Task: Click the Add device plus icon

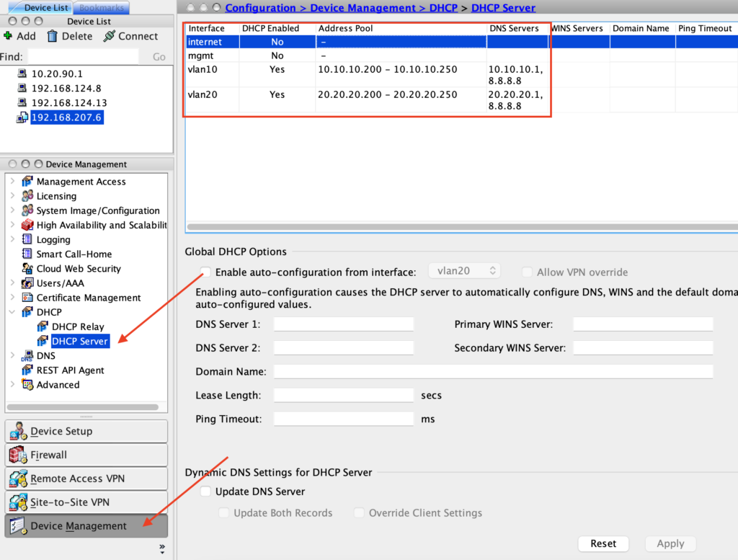Action: pos(7,36)
